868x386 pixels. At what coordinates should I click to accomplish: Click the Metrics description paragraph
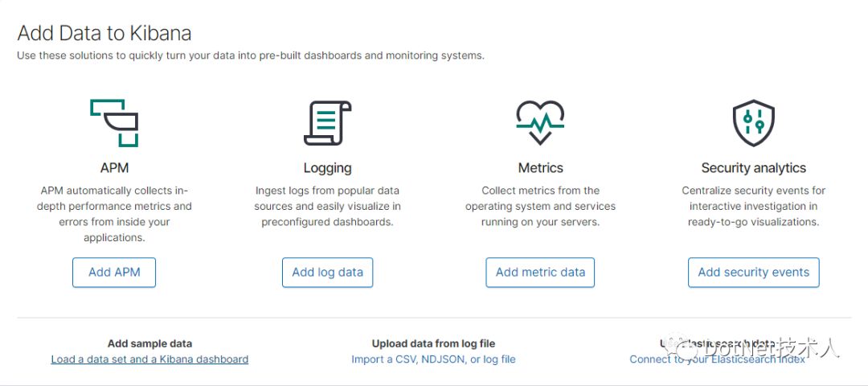(540, 207)
